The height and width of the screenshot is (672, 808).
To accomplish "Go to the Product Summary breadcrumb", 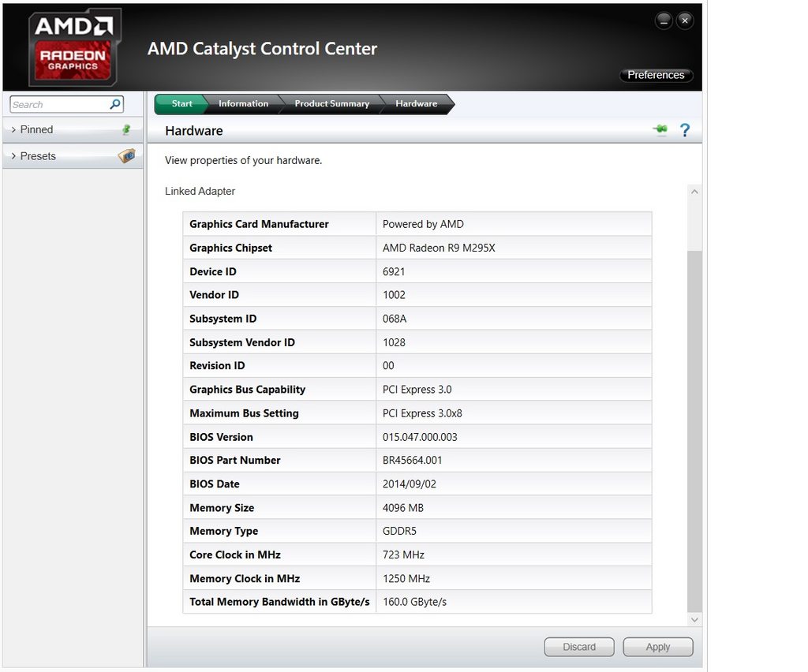I will tap(332, 103).
